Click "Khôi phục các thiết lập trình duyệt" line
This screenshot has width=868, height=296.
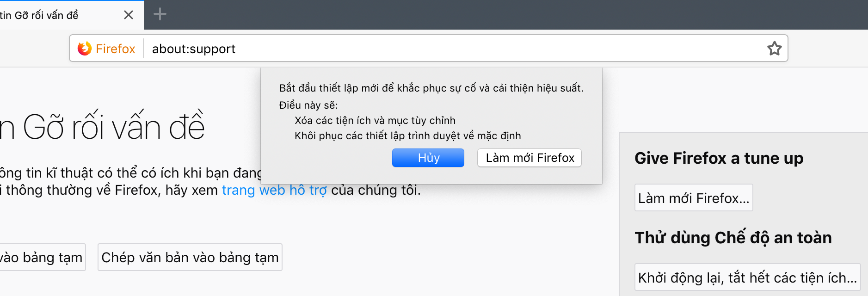[408, 136]
